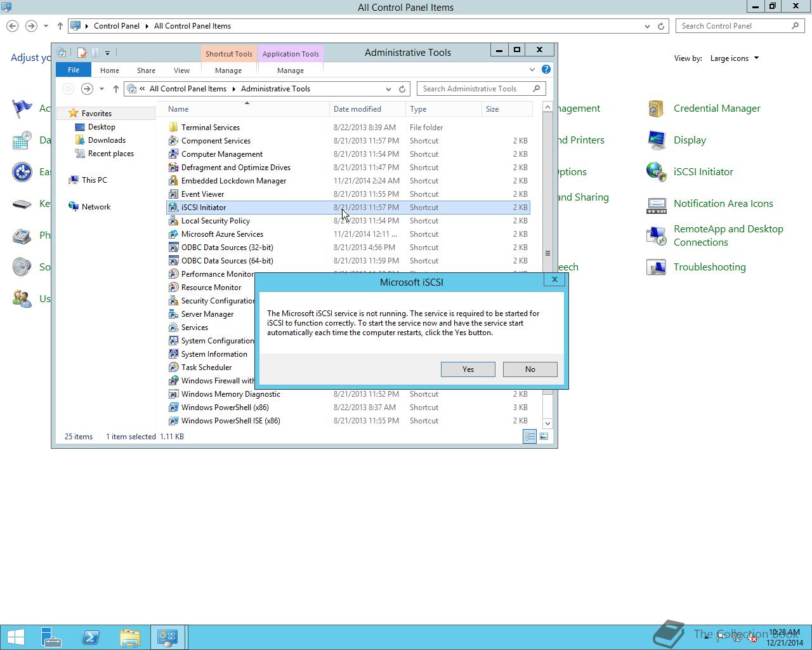Select ODBC Data Sources (32-bit) icon
Image resolution: width=812 pixels, height=650 pixels.
point(173,248)
